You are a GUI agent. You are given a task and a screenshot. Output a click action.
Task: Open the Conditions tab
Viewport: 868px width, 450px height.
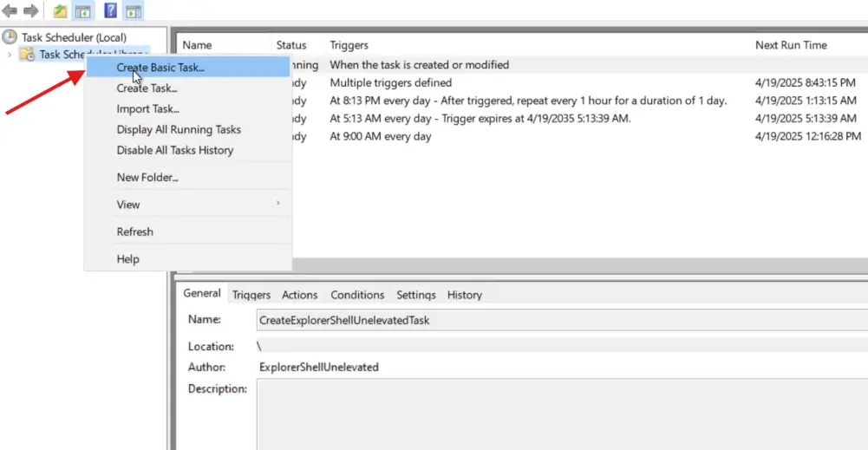(357, 295)
